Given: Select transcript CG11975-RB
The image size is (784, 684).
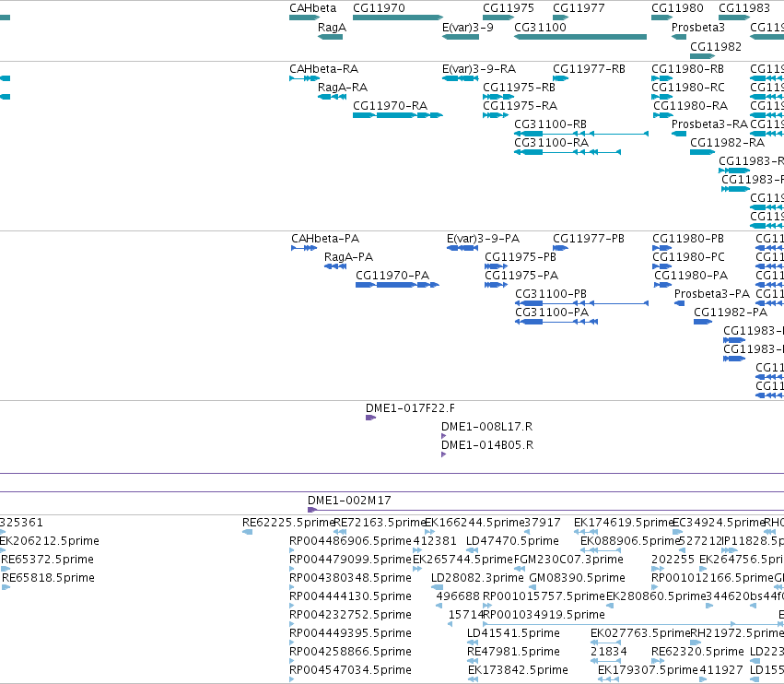Looking at the screenshot, I should pos(498,97).
